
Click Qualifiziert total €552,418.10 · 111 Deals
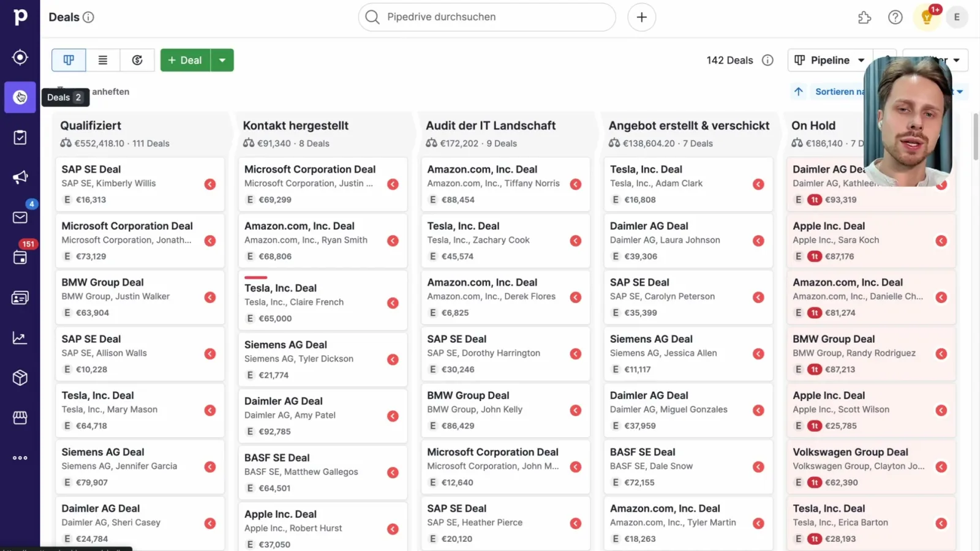(115, 143)
